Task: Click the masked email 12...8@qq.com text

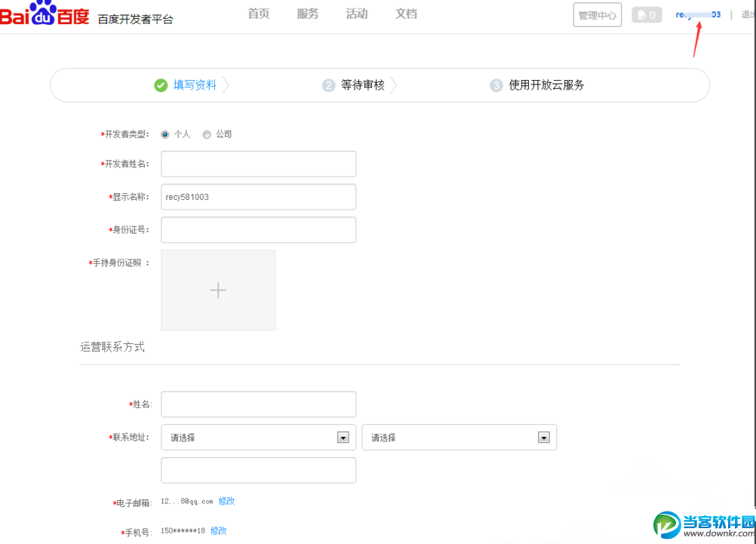Action: tap(187, 501)
